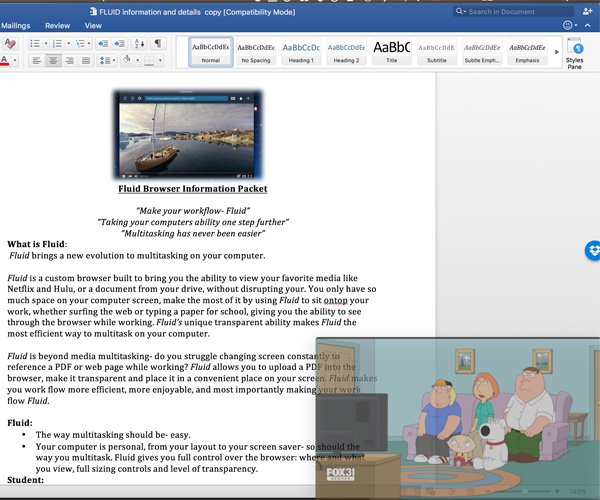Click the Search in Document field

point(513,11)
